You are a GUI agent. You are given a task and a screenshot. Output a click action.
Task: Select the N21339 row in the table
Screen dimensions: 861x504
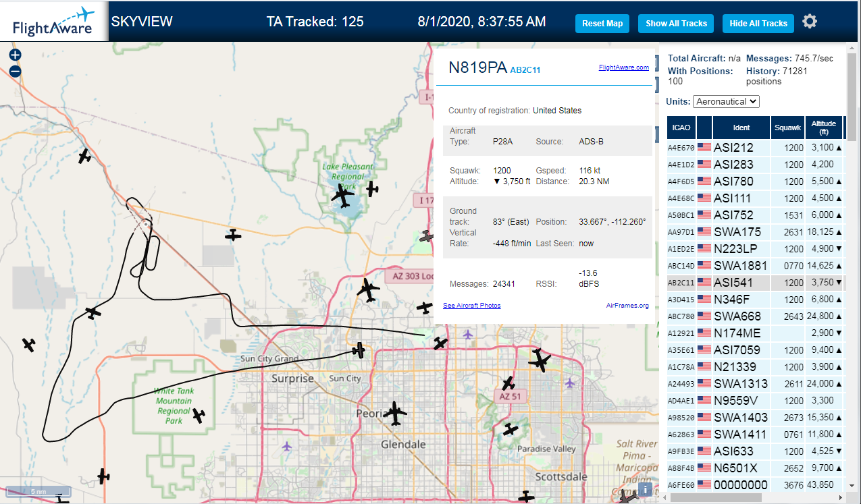[x=755, y=367]
